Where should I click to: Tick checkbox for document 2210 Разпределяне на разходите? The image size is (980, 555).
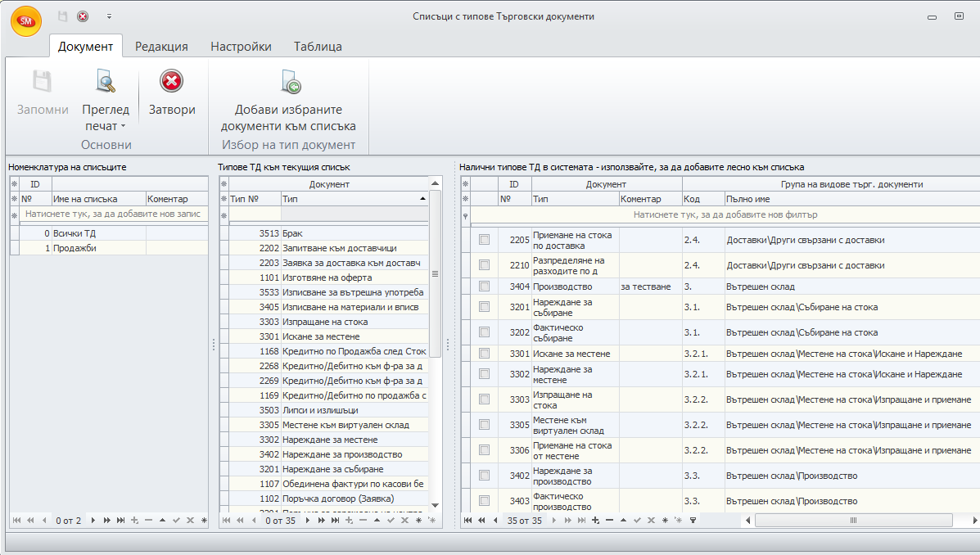485,265
